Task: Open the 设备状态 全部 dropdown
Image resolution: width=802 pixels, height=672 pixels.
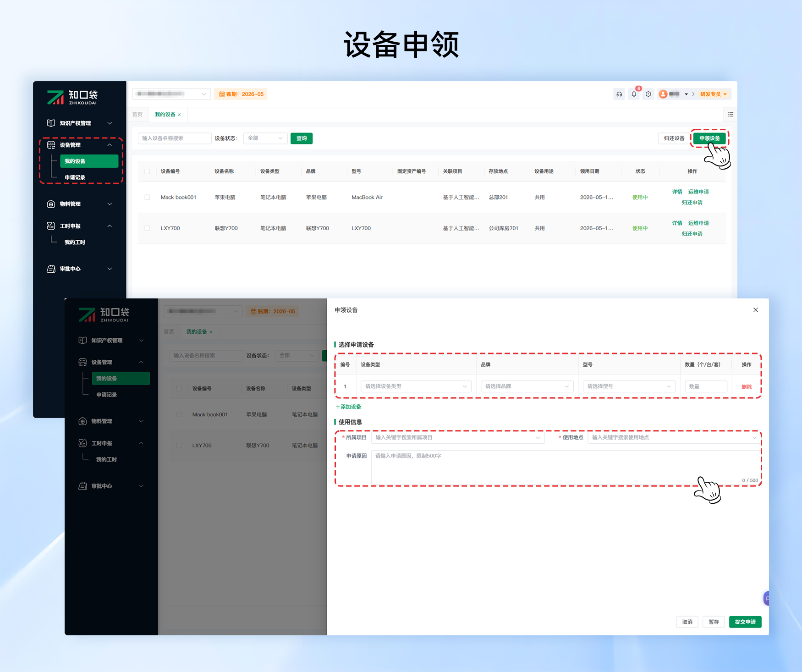Action: point(265,138)
